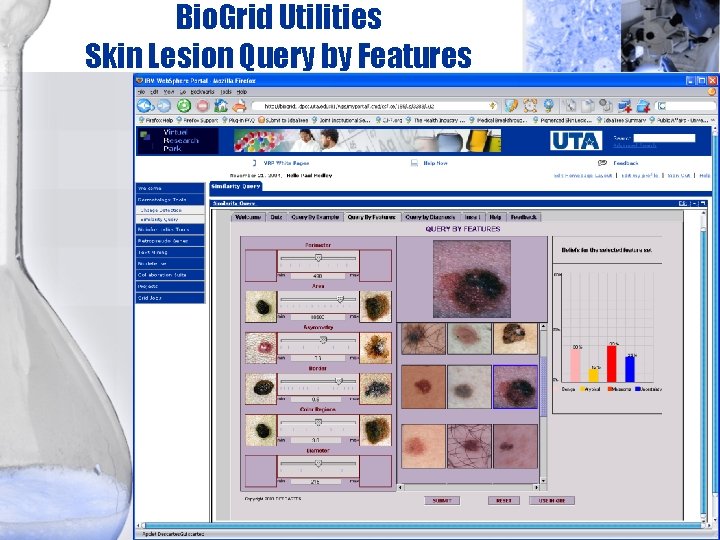720x540 pixels.
Task: Switch to the applet Welcome tab
Action: point(248,217)
